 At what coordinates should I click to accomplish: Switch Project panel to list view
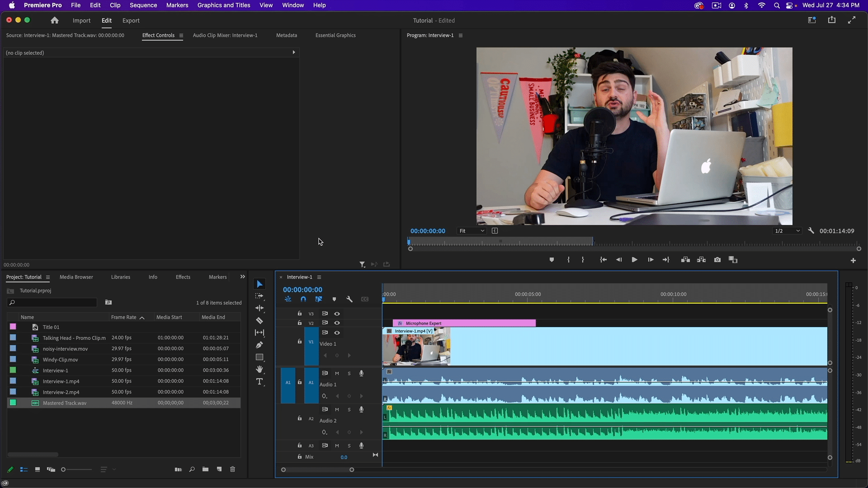pos(24,469)
